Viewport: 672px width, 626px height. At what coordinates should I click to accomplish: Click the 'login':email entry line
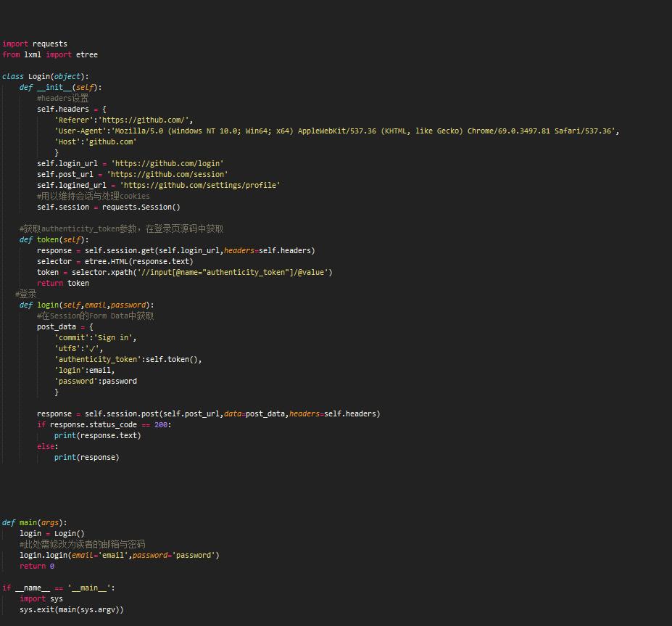point(84,370)
